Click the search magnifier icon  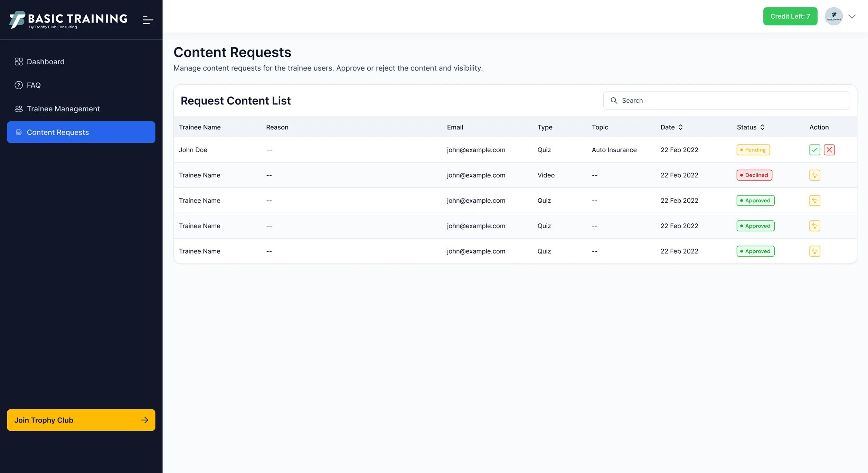[614, 101]
